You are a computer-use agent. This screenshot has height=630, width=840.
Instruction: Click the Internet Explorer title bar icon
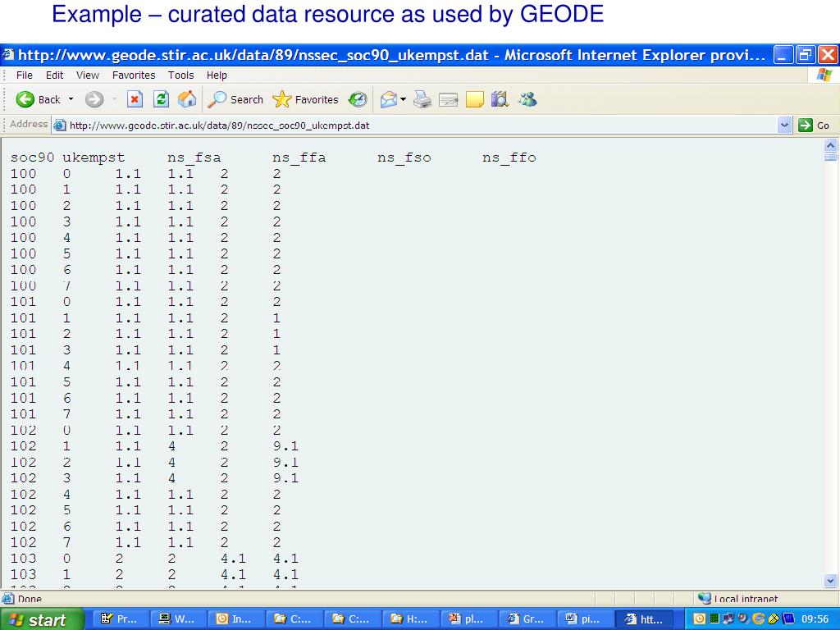pos(7,55)
